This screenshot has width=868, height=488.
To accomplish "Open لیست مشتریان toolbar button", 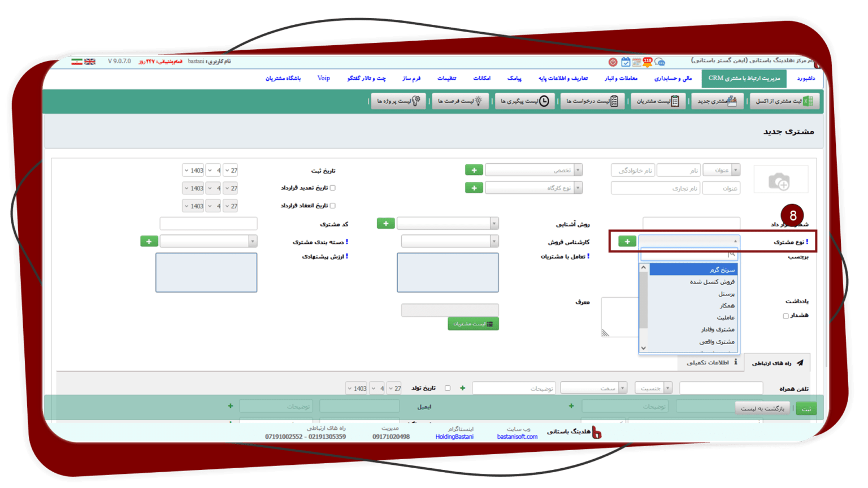I will point(658,101).
